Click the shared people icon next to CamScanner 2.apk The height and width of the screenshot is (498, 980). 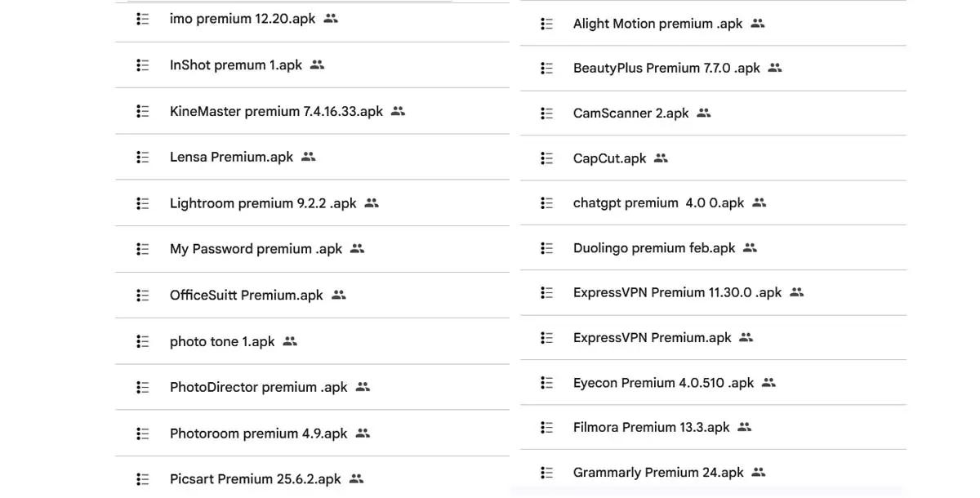tap(704, 113)
